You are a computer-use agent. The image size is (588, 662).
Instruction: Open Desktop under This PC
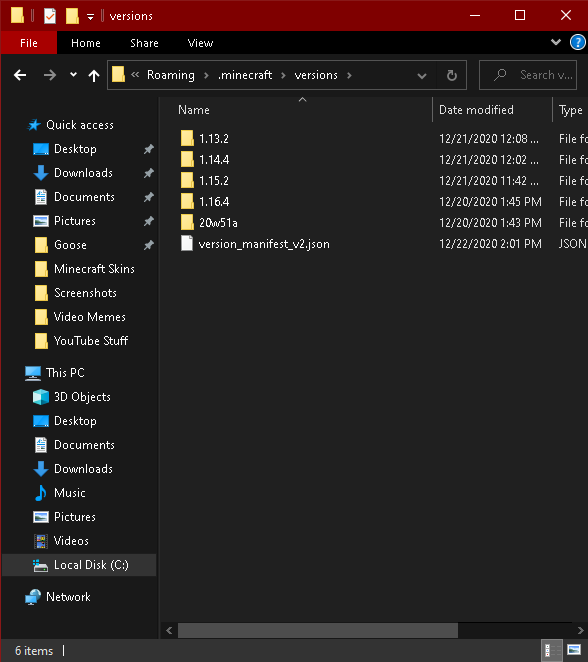pyautogui.click(x=75, y=421)
